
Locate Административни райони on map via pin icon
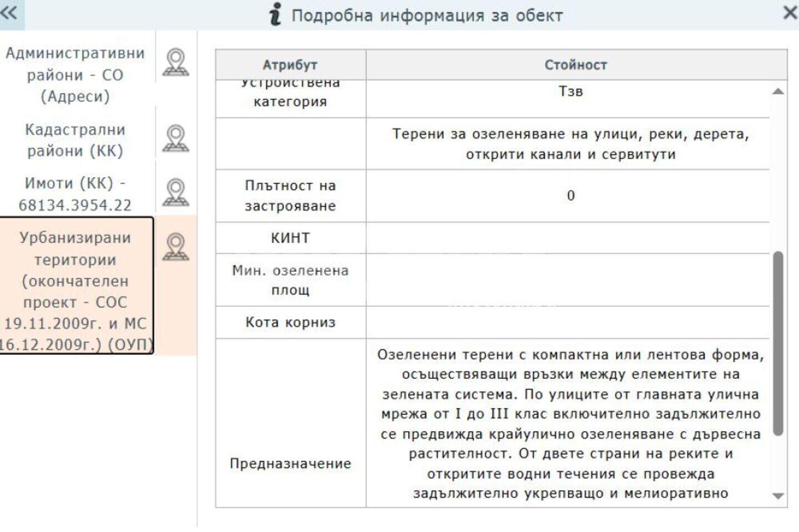175,62
